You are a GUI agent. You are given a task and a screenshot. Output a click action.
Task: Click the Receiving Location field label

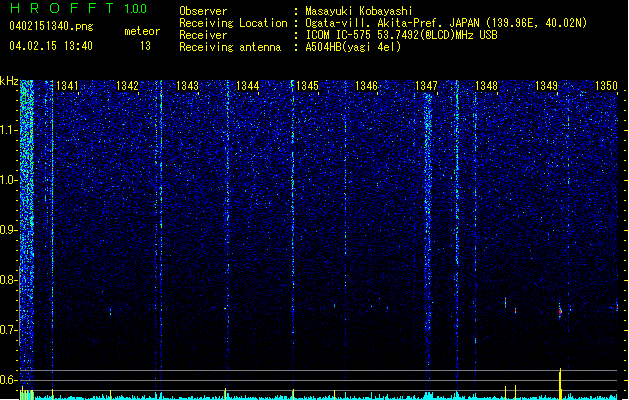233,23
